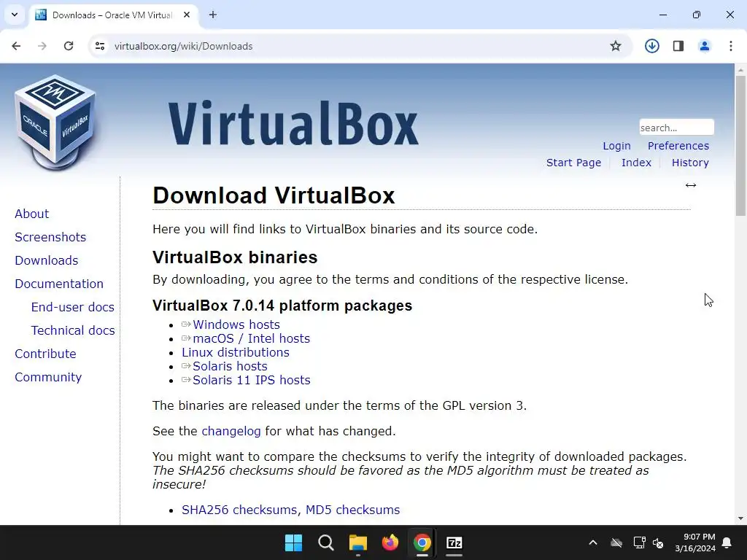Image resolution: width=747 pixels, height=560 pixels.
Task: Open the History link
Action: [x=690, y=163]
